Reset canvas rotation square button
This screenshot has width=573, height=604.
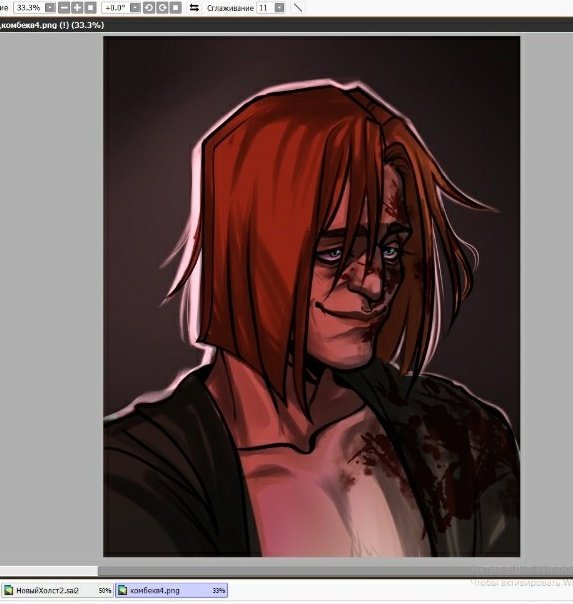point(176,8)
